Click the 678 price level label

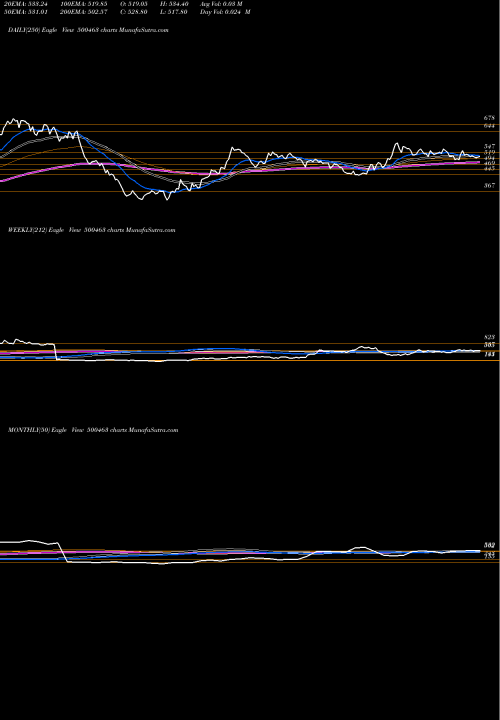[489, 118]
